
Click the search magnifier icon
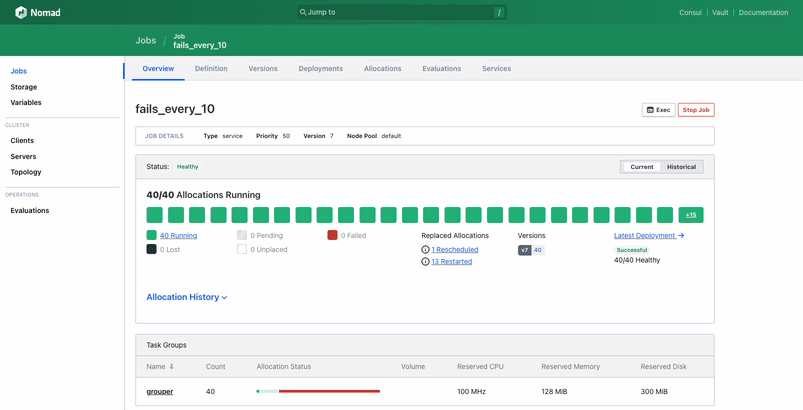point(303,12)
